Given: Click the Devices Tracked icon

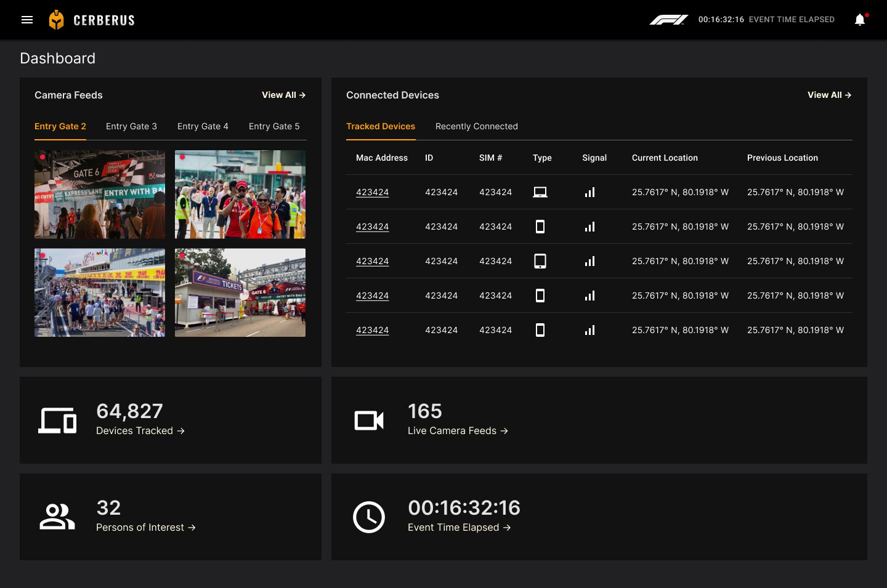Looking at the screenshot, I should point(57,421).
